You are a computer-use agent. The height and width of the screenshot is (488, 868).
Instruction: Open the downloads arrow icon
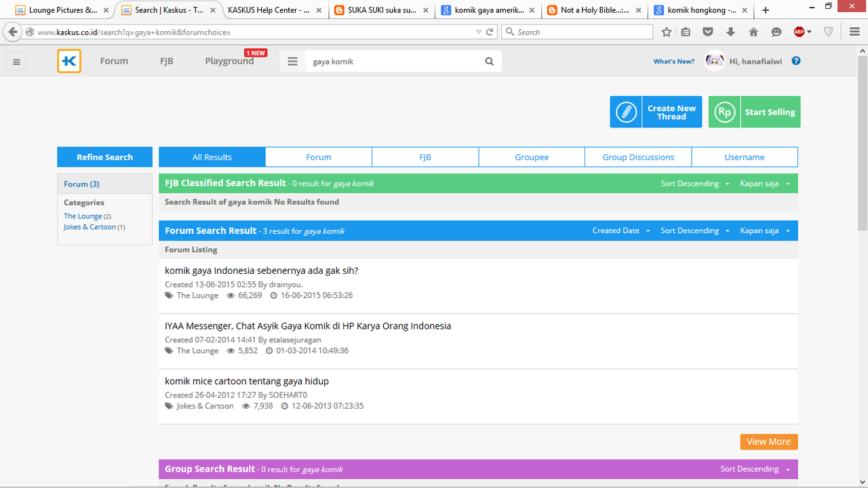[730, 32]
